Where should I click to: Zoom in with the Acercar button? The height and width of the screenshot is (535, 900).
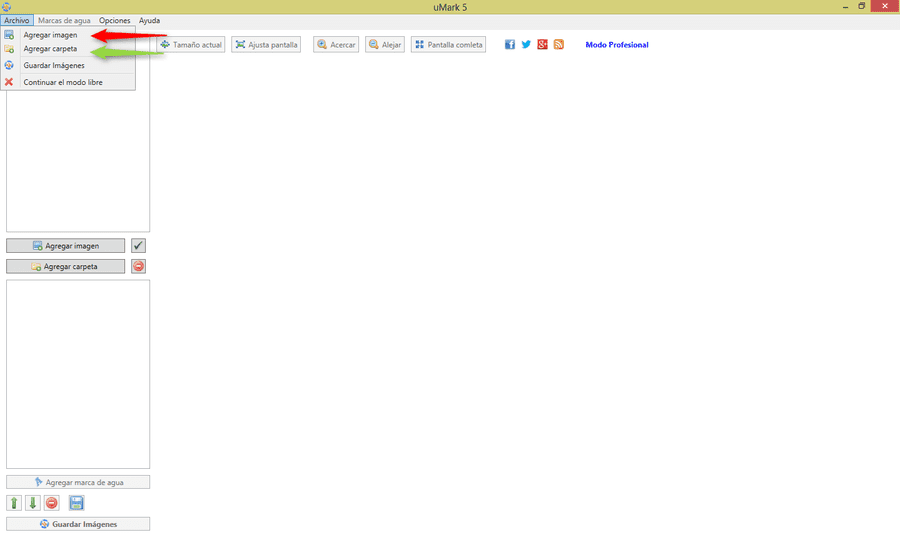[x=336, y=45]
